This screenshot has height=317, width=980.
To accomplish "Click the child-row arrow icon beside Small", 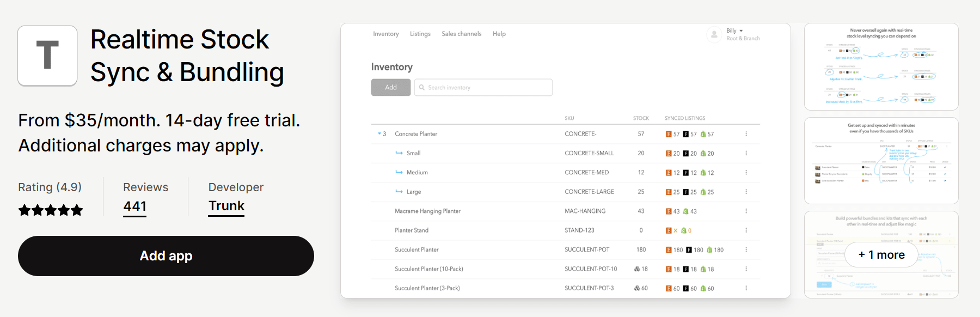I will (x=399, y=153).
